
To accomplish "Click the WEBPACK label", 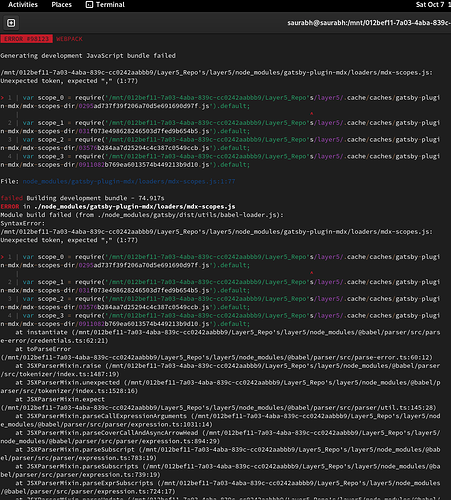I will (x=69, y=39).
